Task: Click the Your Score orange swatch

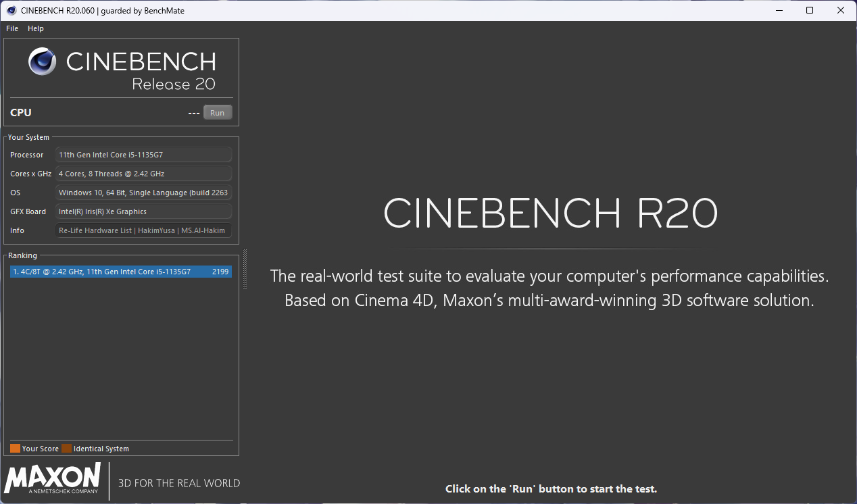Action: pyautogui.click(x=15, y=449)
